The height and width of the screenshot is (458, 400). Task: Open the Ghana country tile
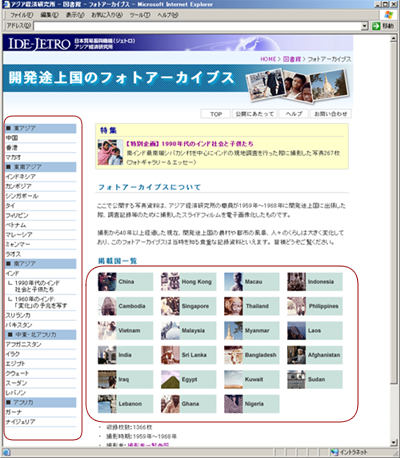[188, 404]
